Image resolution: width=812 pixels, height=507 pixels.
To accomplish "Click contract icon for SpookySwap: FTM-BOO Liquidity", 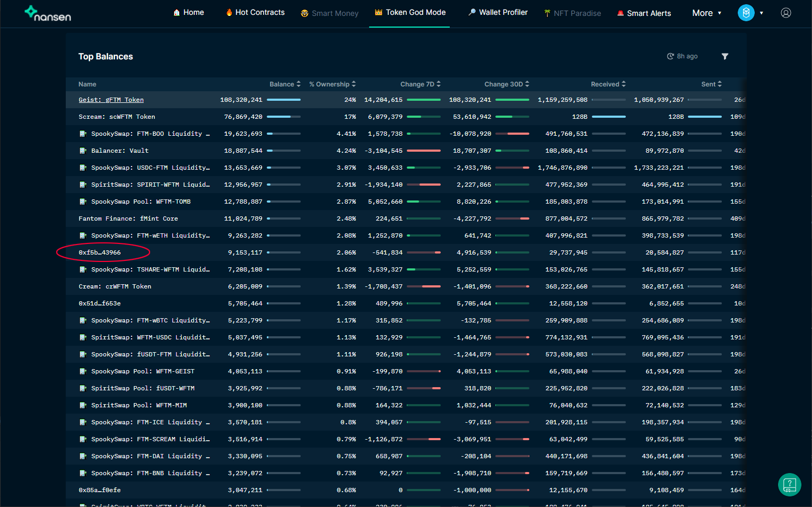I will click(x=83, y=134).
